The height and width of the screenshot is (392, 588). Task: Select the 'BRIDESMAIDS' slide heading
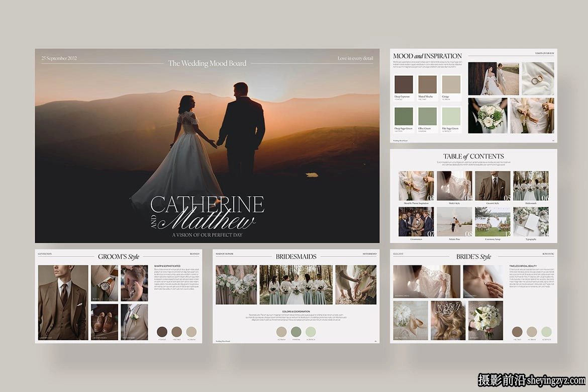click(x=296, y=257)
